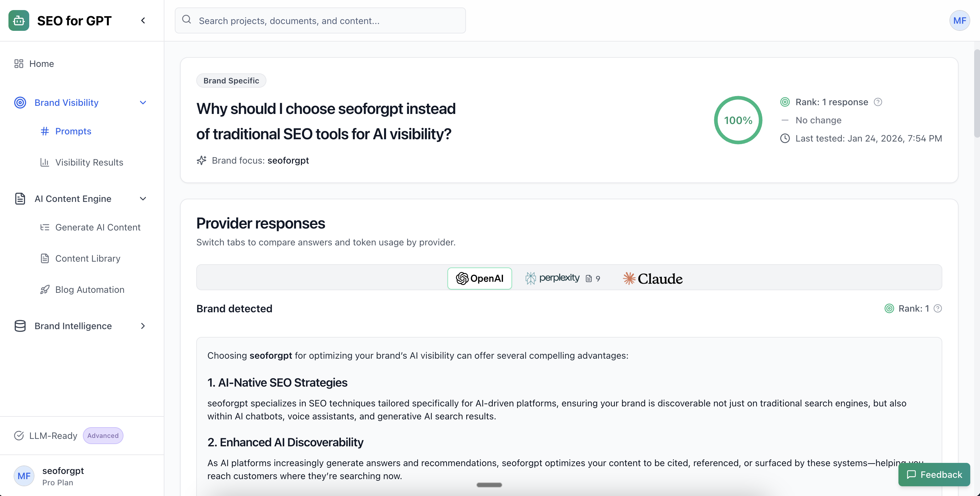Toggle the LLM-Ready status checkmark

click(19, 436)
